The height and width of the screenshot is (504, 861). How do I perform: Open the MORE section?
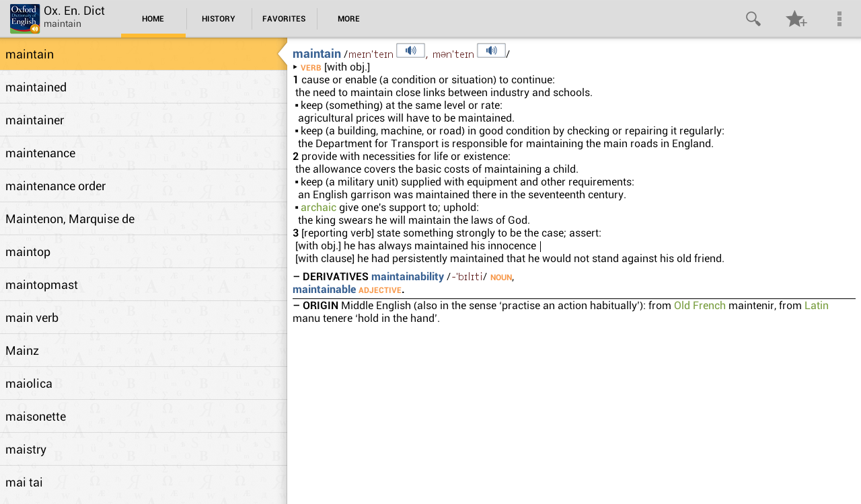click(x=348, y=18)
